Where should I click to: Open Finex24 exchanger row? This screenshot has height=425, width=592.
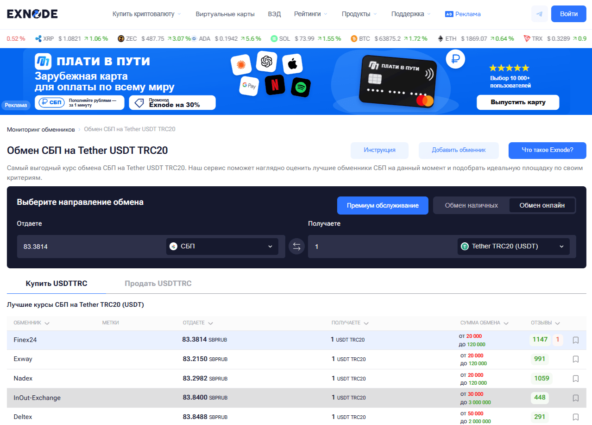(296, 340)
